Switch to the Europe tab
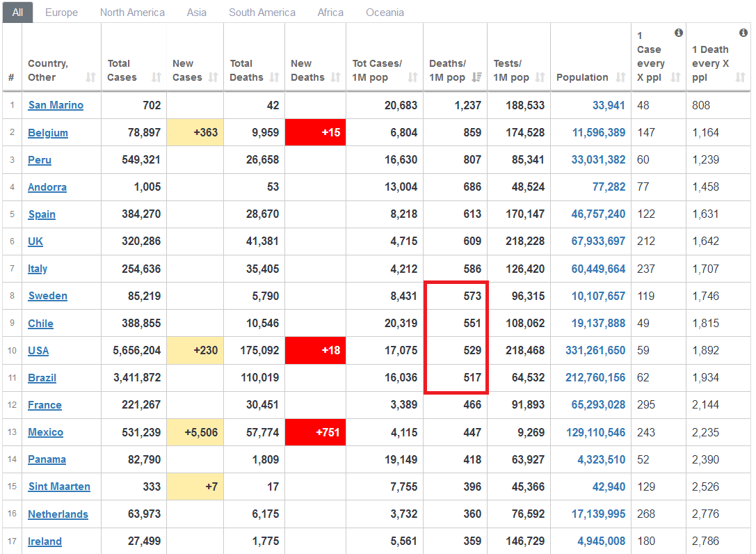The width and height of the screenshot is (756, 554). [61, 13]
